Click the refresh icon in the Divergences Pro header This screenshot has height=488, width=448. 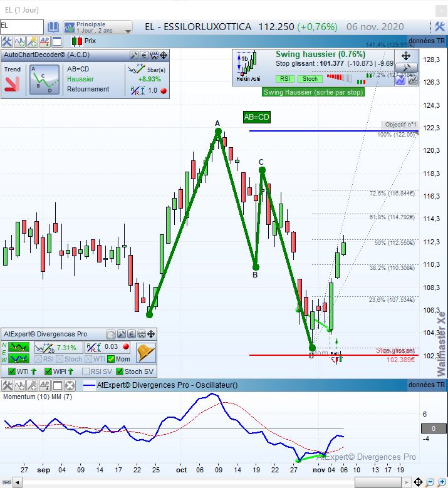coord(110,335)
